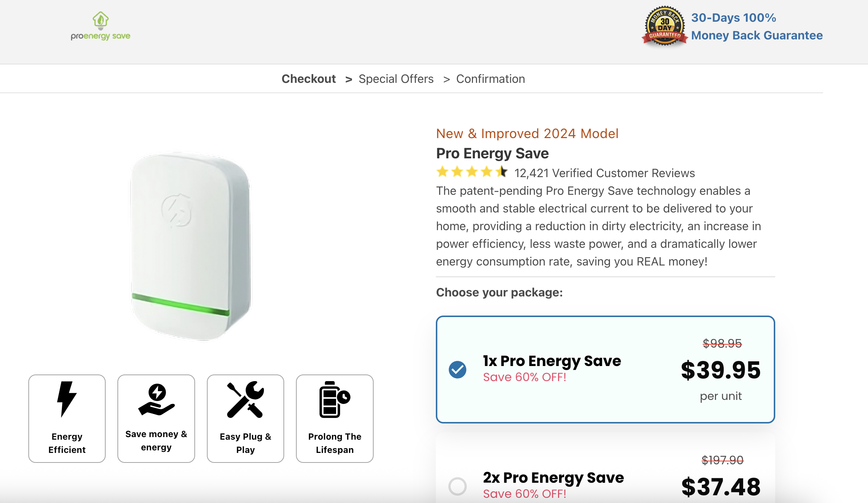Choose the 1x Pro Energy Save package card
Viewport: 868px width, 503px height.
click(x=605, y=369)
